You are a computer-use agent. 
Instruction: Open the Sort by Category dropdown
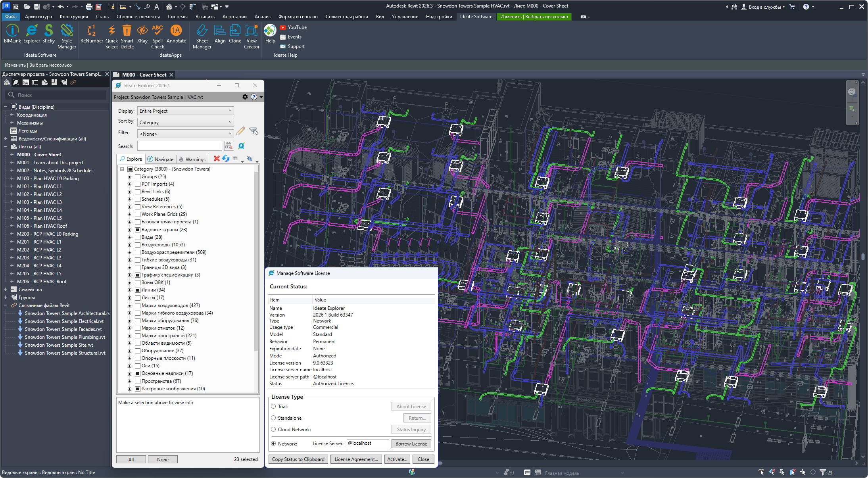pos(185,122)
